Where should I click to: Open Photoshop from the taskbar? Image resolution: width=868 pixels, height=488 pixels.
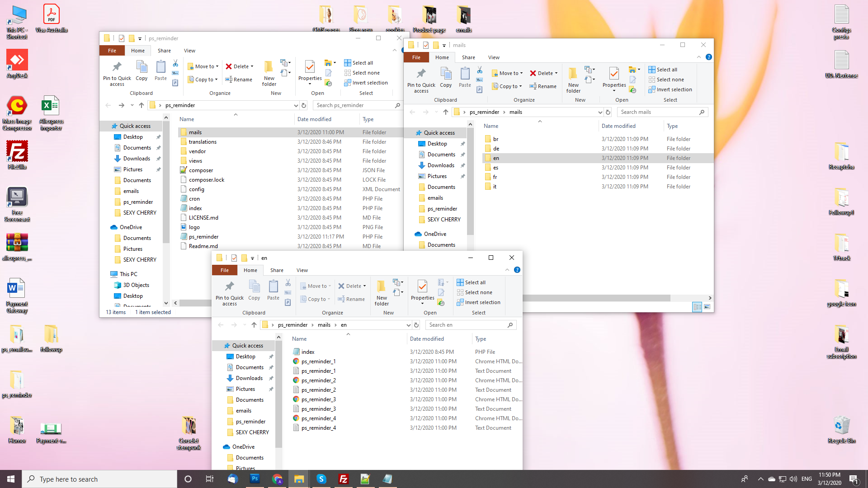(255, 479)
